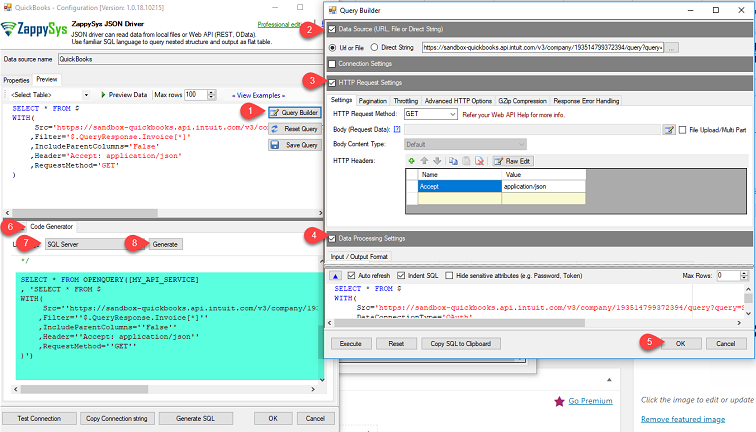Click the move header down arrow icon
The width and height of the screenshot is (756, 432).
[x=437, y=160]
